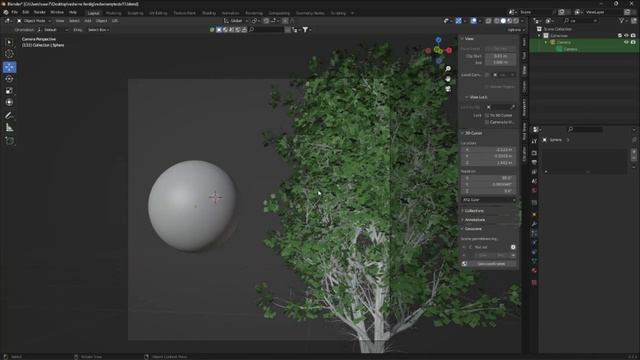Click the red X axis on navigation gizmo
The image size is (640, 360).
(449, 50)
